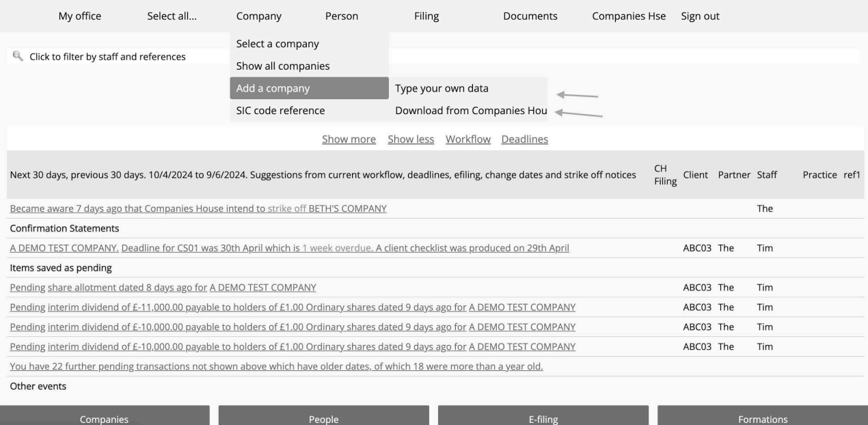
Task: Click the Companies button
Action: 105,415
